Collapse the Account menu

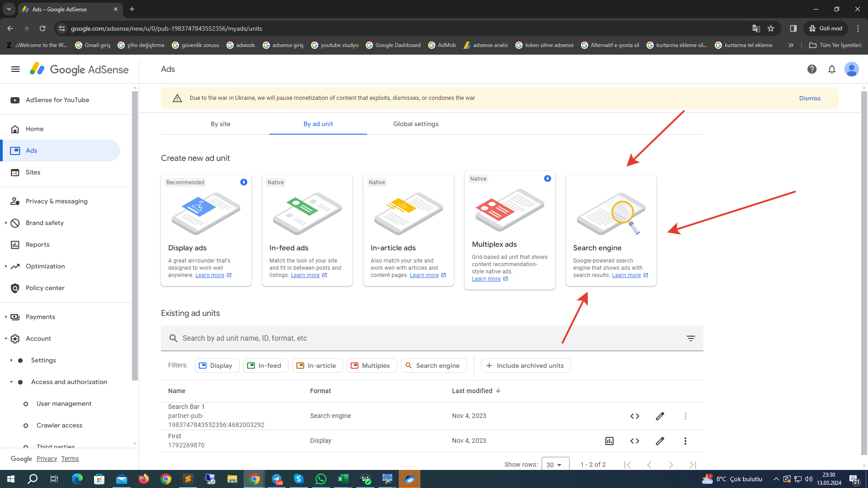(x=6, y=338)
